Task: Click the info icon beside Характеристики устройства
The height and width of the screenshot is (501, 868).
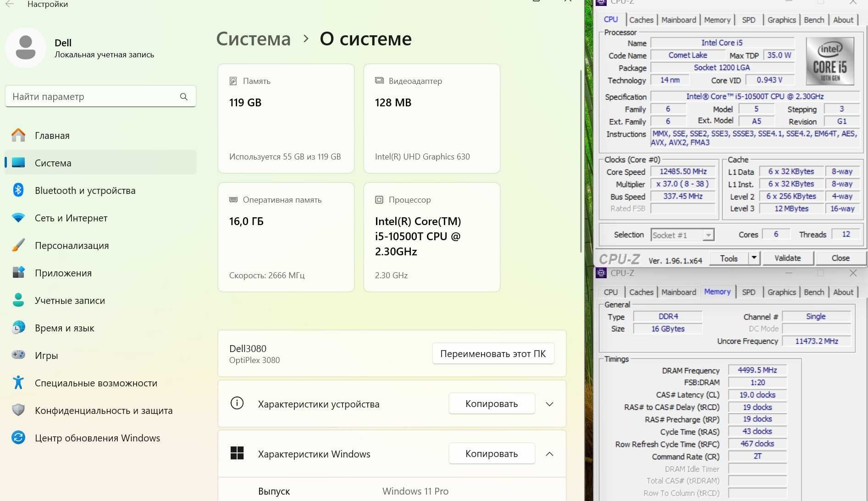Action: 237,403
